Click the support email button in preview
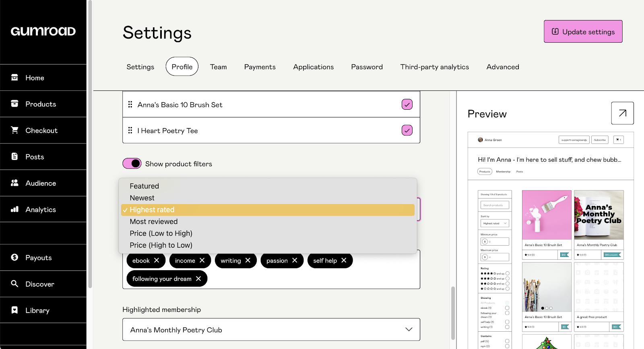 click(x=574, y=140)
